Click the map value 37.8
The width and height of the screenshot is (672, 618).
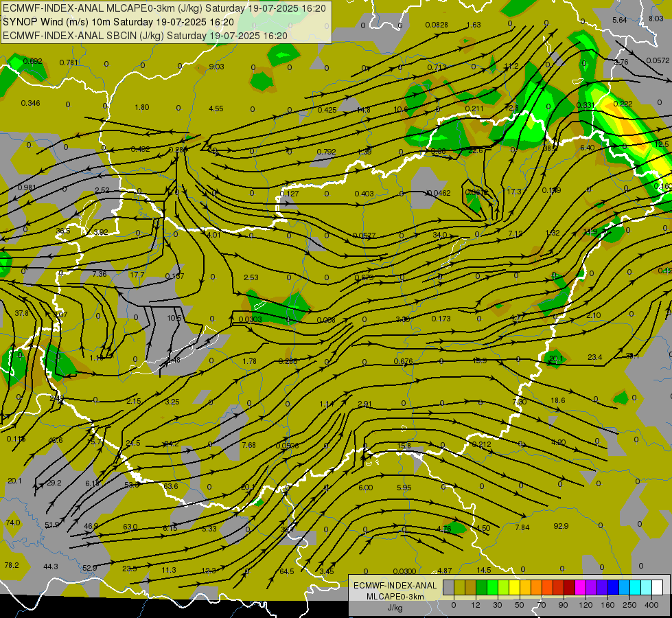(x=21, y=313)
